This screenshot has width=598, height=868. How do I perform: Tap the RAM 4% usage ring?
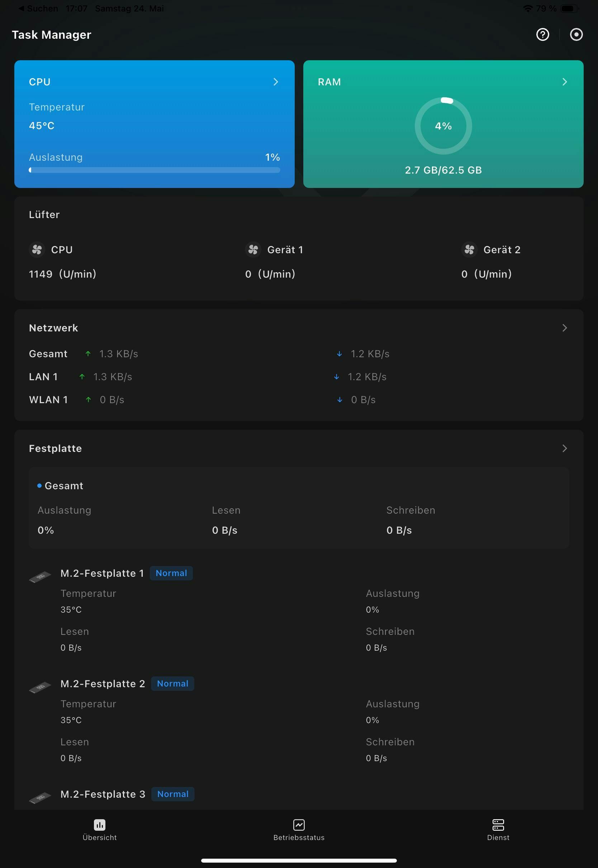pyautogui.click(x=443, y=126)
